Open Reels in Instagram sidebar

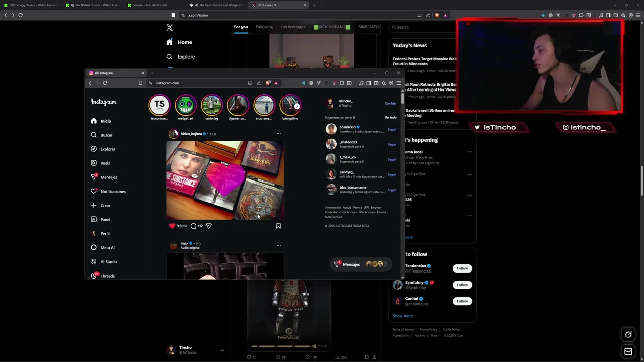100,163
